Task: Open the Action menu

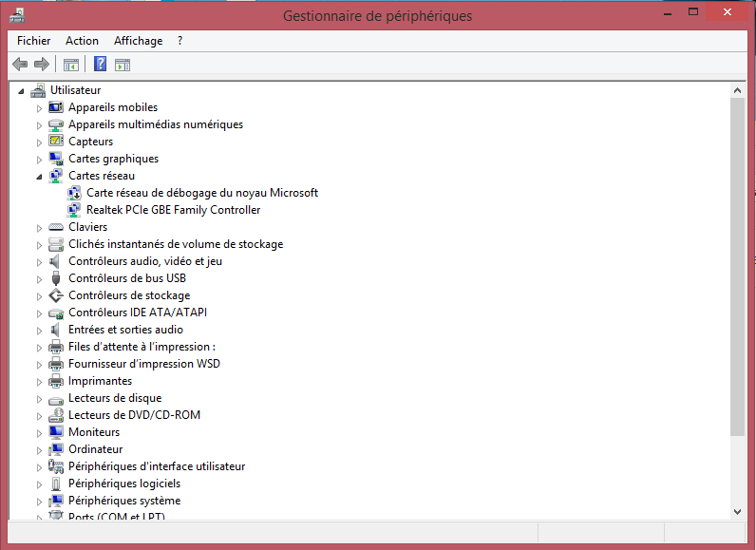Action: (x=82, y=41)
